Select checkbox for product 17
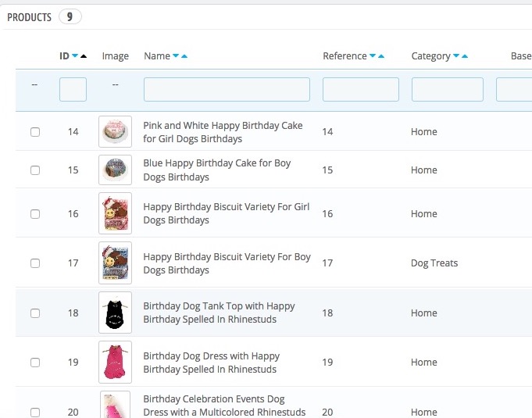The image size is (532, 418). 35,263
